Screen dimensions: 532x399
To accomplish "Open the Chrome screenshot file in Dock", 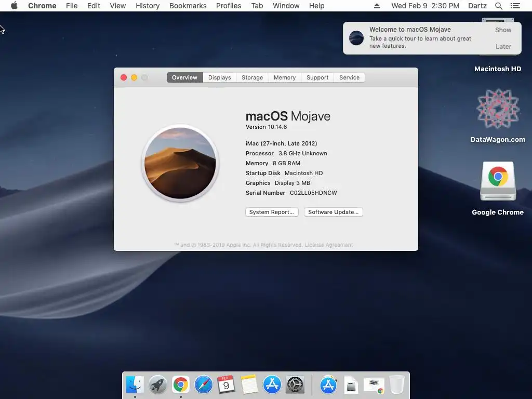I will [x=374, y=386].
